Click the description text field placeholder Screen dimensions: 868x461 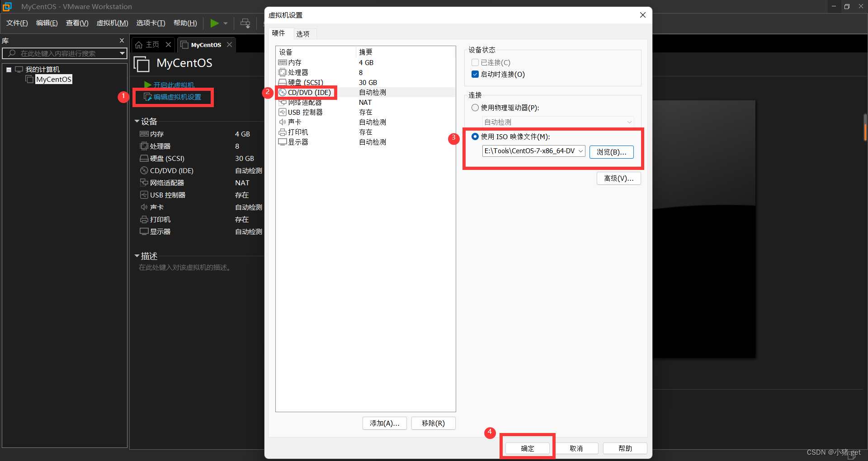coord(185,268)
